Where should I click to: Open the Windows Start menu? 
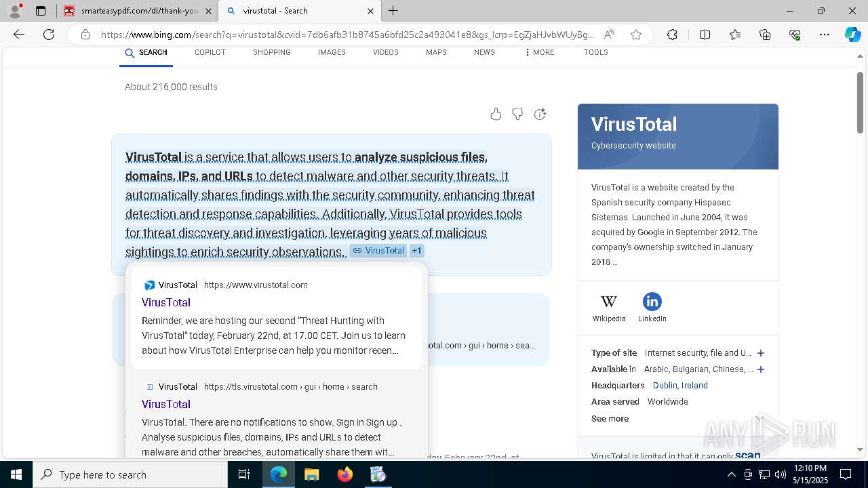click(16, 474)
